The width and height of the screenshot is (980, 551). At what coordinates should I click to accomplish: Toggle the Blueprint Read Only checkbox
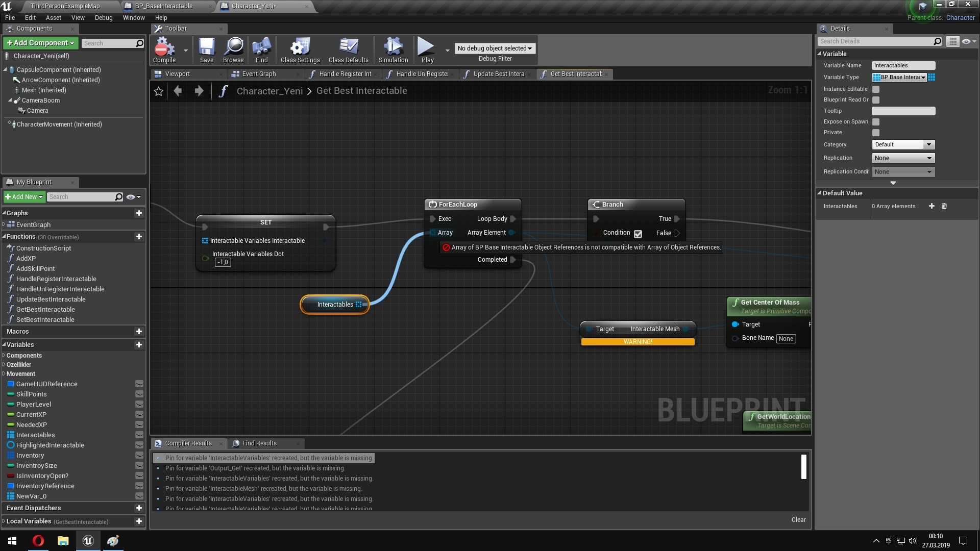tap(876, 100)
